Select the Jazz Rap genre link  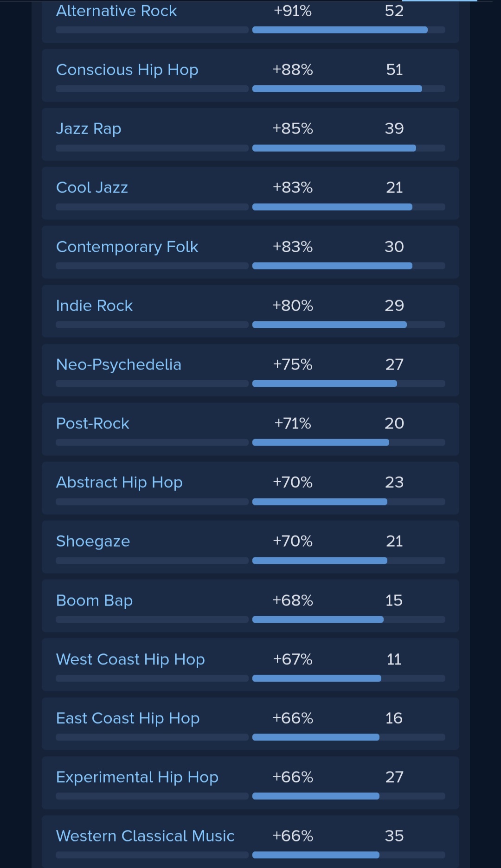pyautogui.click(x=89, y=129)
